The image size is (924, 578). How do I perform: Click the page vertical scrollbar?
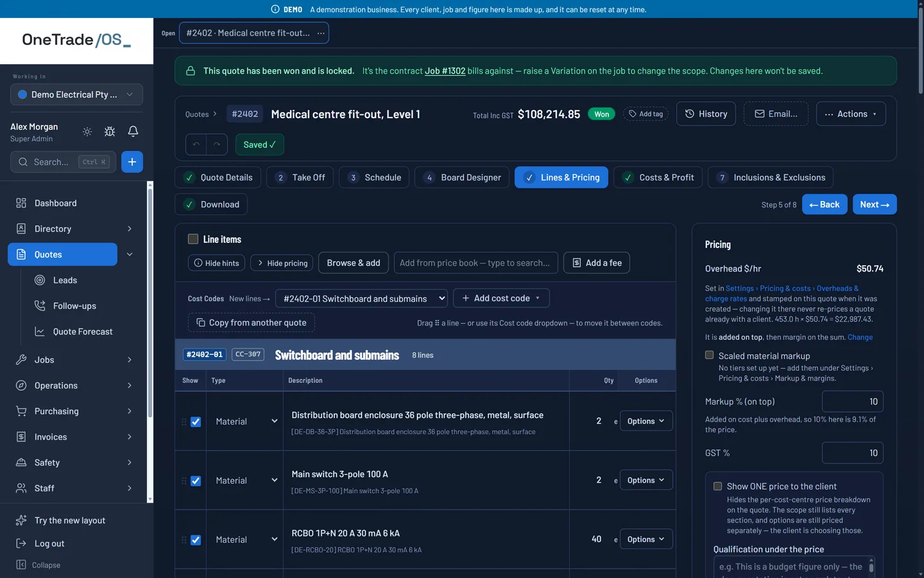(921, 51)
